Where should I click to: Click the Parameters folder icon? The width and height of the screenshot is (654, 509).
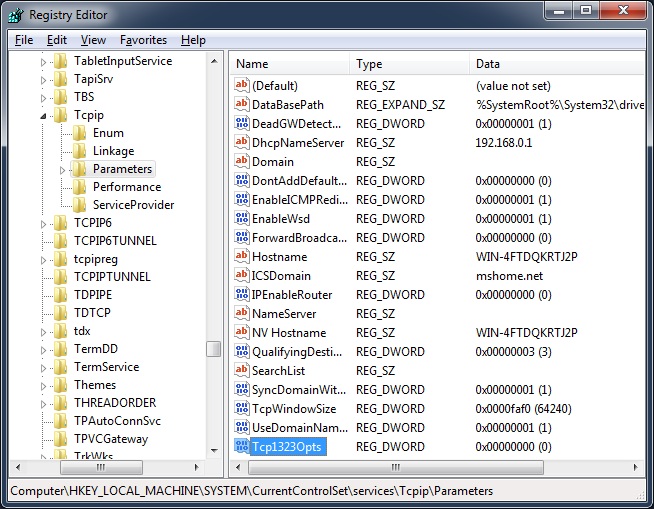click(x=80, y=169)
